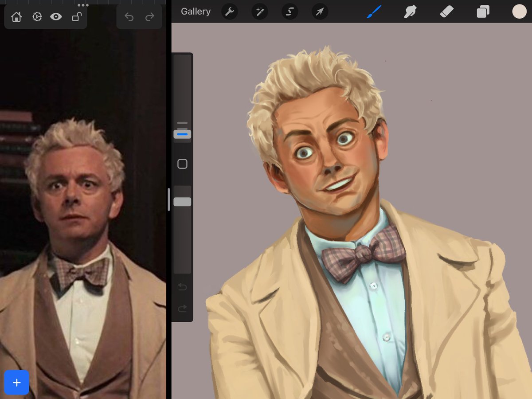Activate the Transform arrow tool

tap(320, 12)
